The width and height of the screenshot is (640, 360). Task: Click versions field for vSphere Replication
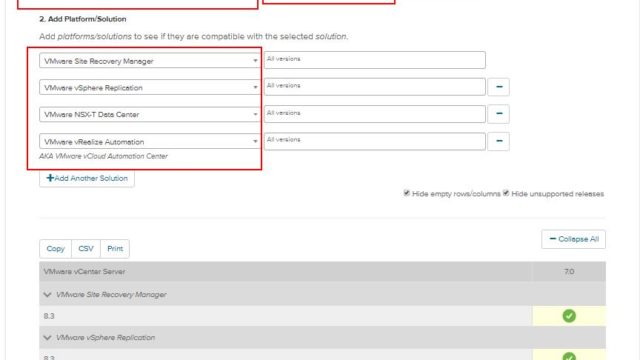(375, 87)
